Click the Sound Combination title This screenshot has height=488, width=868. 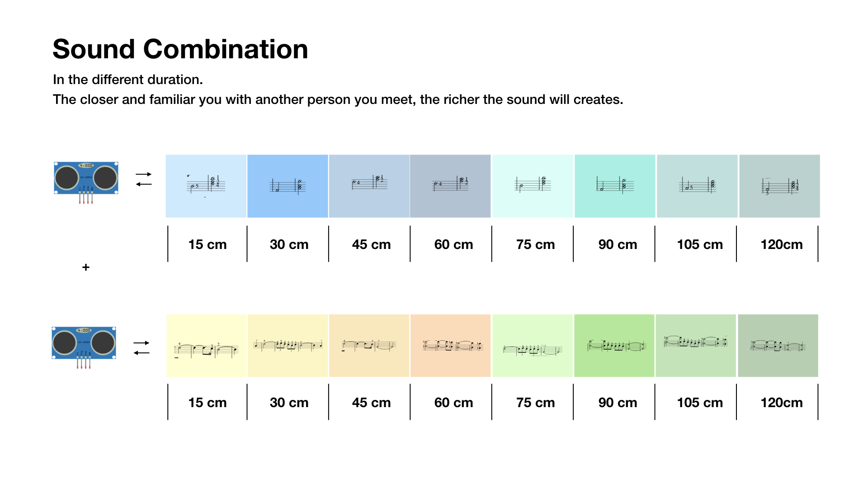180,49
